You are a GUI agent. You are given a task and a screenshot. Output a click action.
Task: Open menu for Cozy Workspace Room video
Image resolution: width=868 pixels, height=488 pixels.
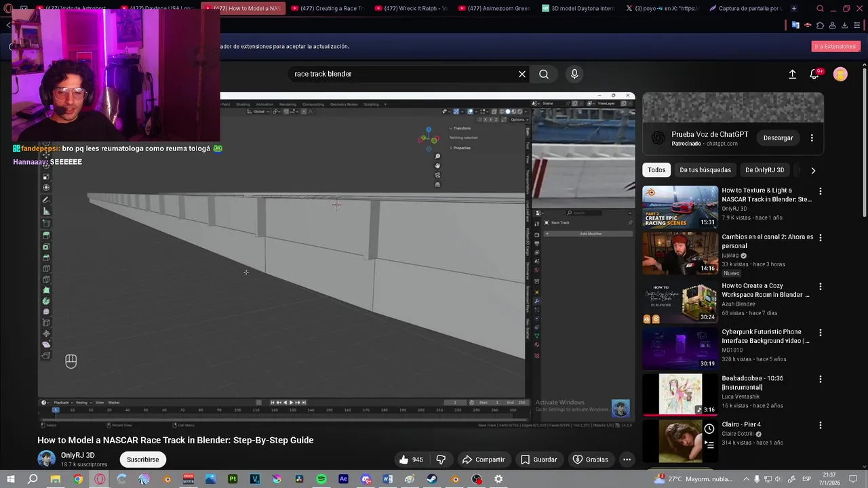821,287
